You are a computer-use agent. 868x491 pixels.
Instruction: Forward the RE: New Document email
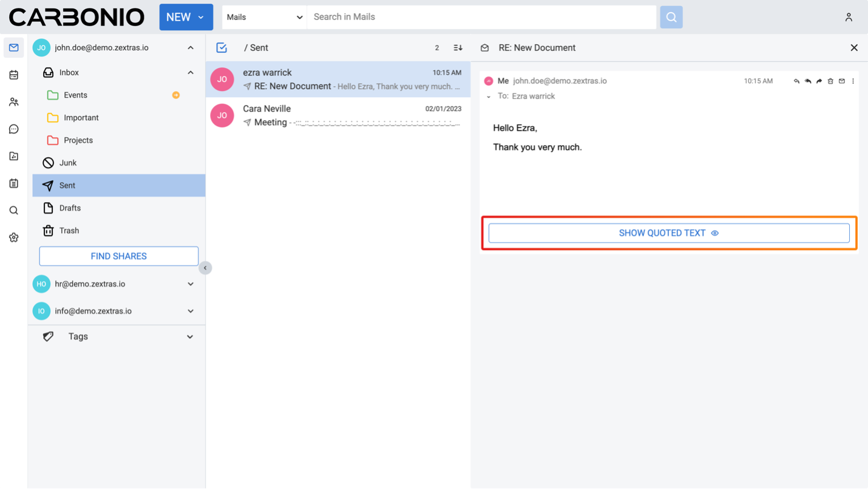click(819, 81)
